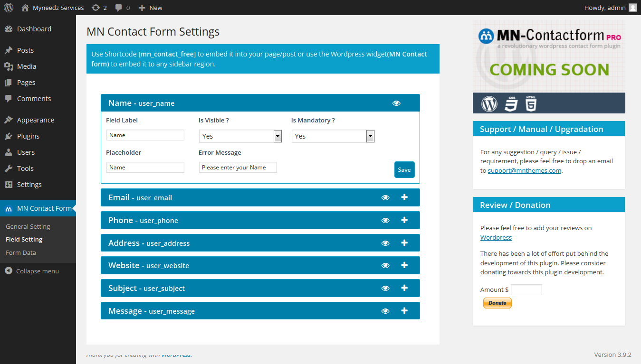Open the Is Mandatory dropdown
Image resolution: width=641 pixels, height=364 pixels.
point(333,136)
